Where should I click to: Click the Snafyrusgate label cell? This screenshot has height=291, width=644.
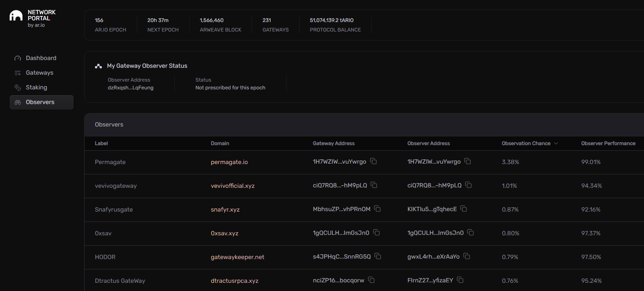click(114, 209)
